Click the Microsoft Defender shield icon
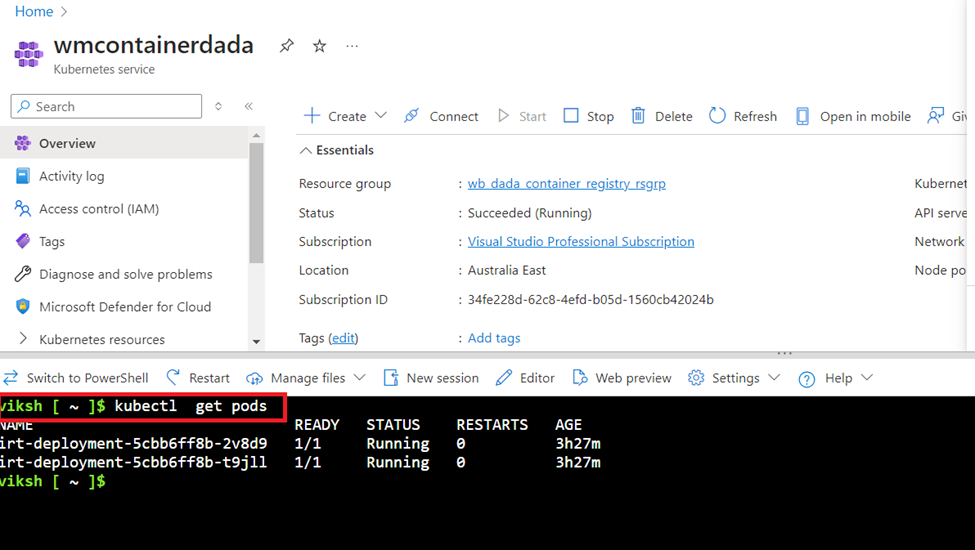This screenshot has width=975, height=550. tap(22, 306)
